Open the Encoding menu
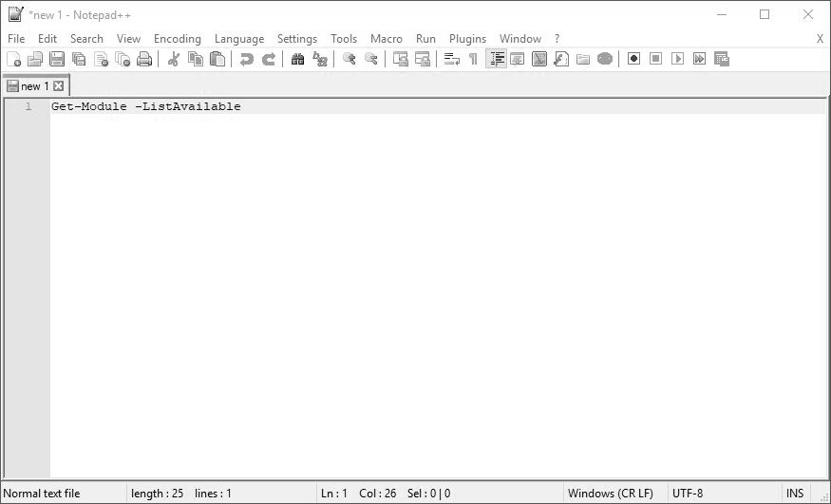This screenshot has width=831, height=504. point(178,39)
